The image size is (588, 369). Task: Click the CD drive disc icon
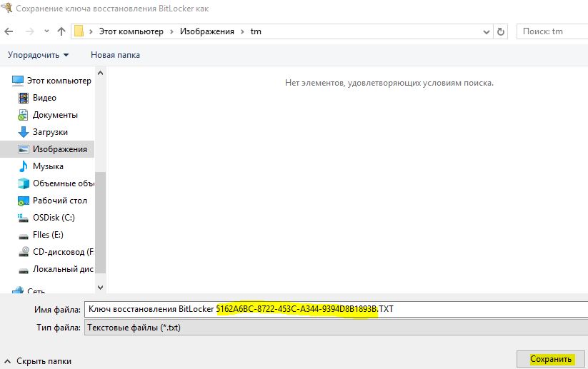click(x=24, y=252)
